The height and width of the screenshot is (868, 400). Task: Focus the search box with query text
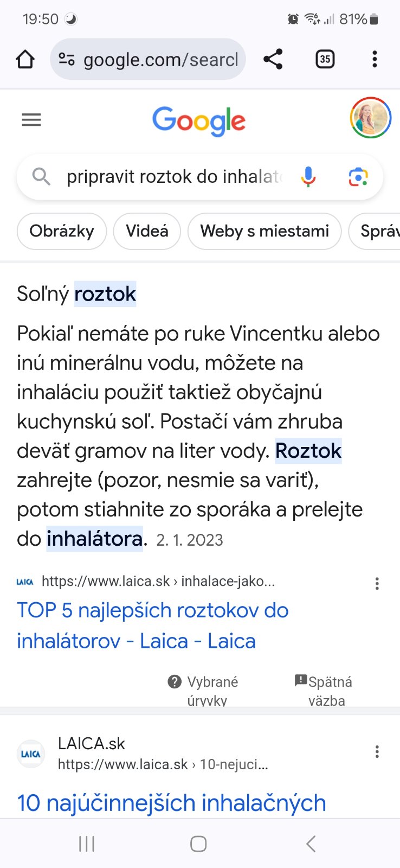(173, 177)
